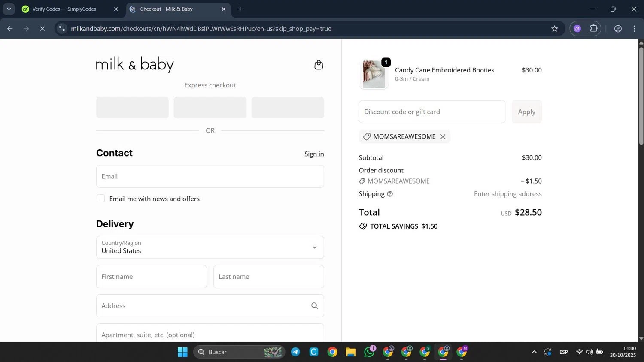Click the Address input field
Image resolution: width=644 pixels, height=362 pixels.
coord(210,306)
